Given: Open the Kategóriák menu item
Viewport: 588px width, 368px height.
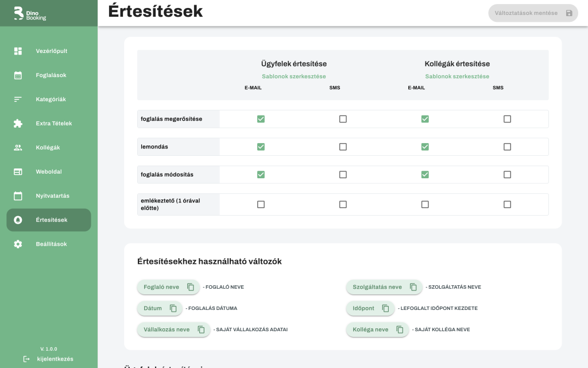Looking at the screenshot, I should (51, 99).
